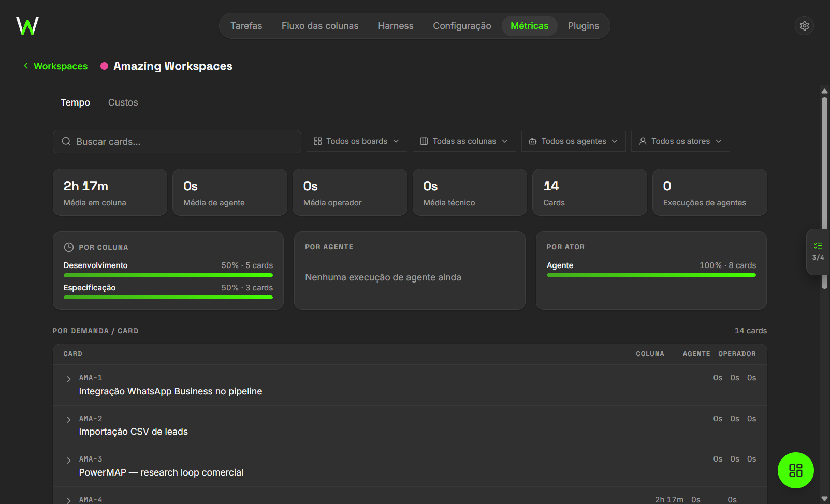Click the clock icon beside Por Coluna
Viewport: 830px width, 504px height.
(x=68, y=247)
